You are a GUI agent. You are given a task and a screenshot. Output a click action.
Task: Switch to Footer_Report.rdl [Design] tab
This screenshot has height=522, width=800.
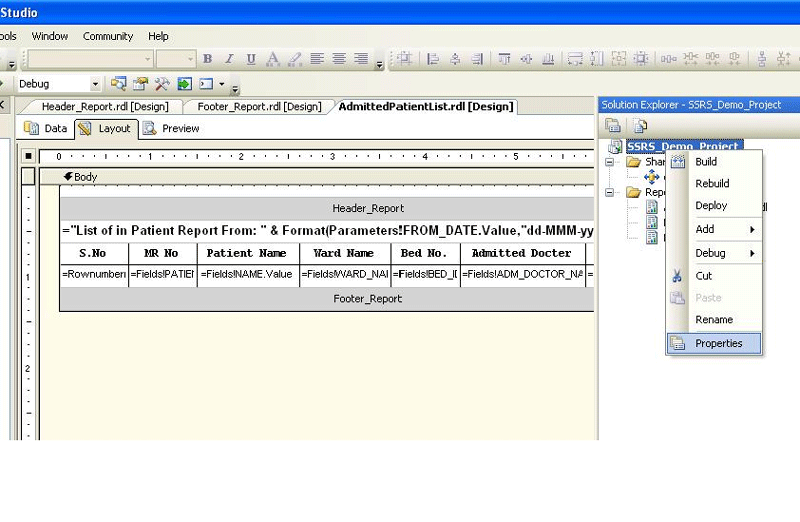coord(259,107)
